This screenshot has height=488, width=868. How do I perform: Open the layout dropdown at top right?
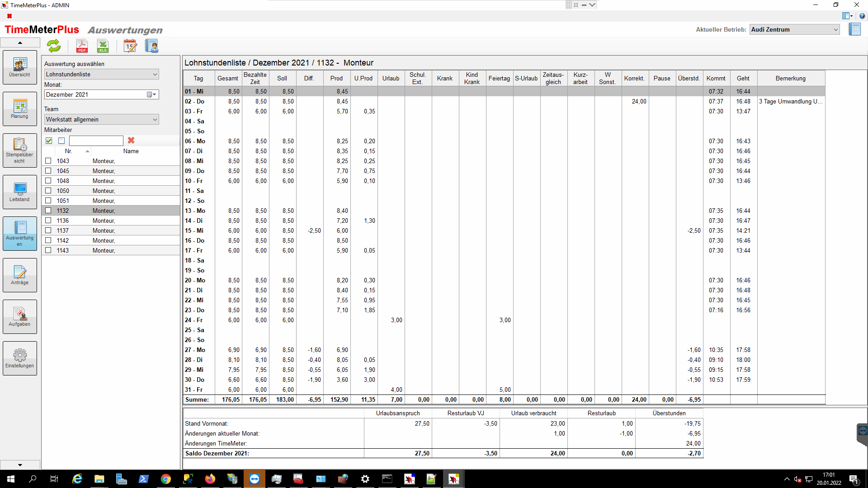847,16
